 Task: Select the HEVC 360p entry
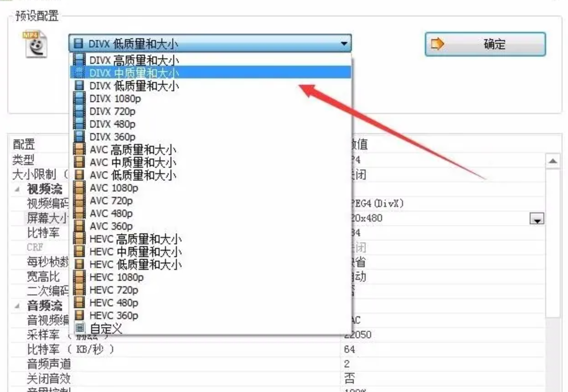tap(211, 315)
